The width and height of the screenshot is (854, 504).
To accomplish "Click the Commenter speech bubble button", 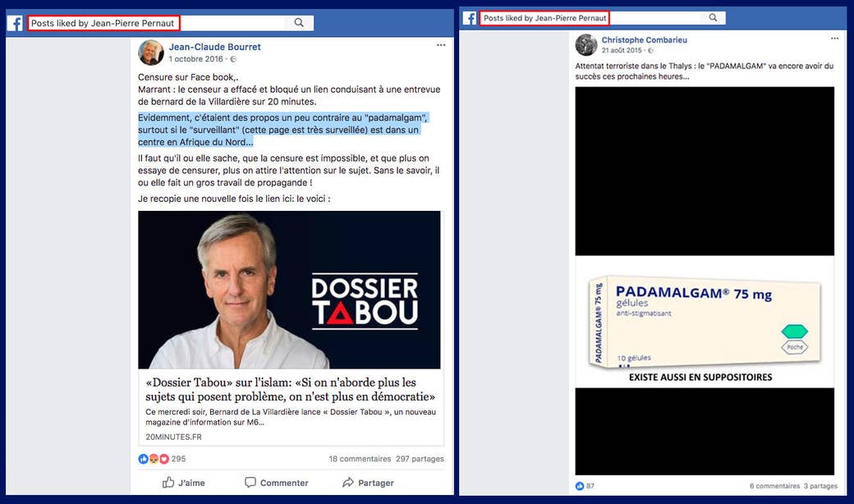I will click(x=276, y=483).
